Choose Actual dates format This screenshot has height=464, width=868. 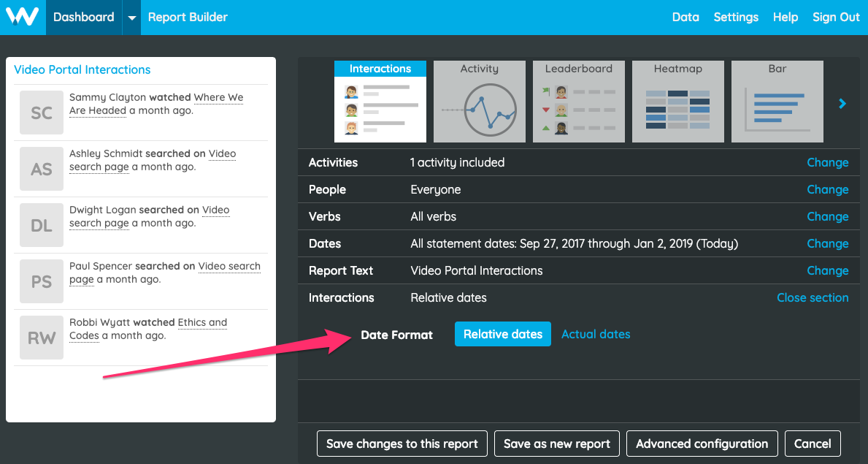596,334
